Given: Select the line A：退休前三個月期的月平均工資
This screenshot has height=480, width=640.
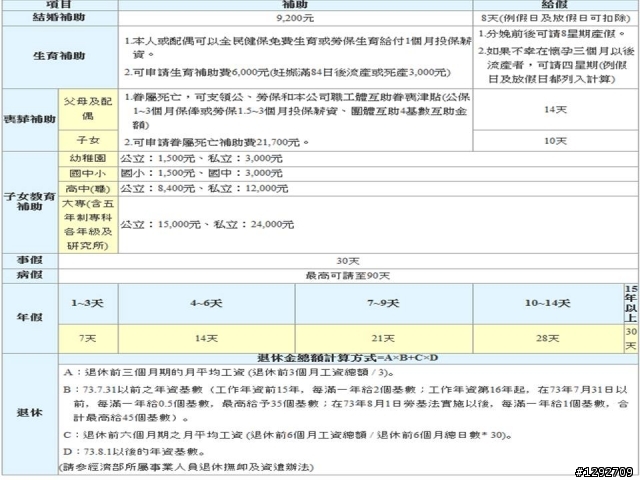Looking at the screenshot, I should coord(229,373).
